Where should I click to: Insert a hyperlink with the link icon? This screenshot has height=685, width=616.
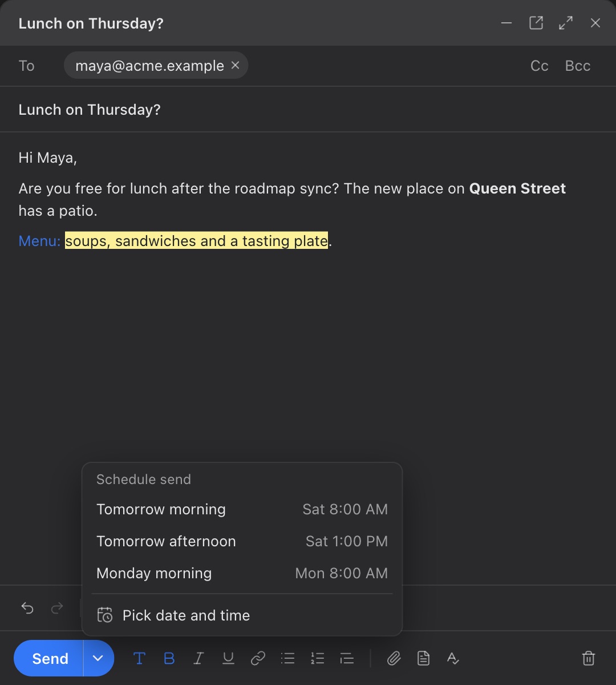258,659
